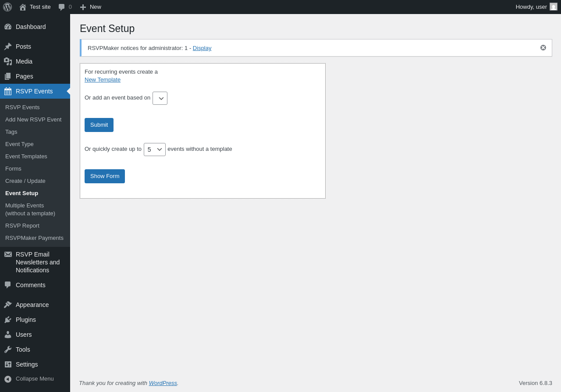This screenshot has width=561, height=392.
Task: Go to RSVP Report submenu item
Action: coord(22,226)
